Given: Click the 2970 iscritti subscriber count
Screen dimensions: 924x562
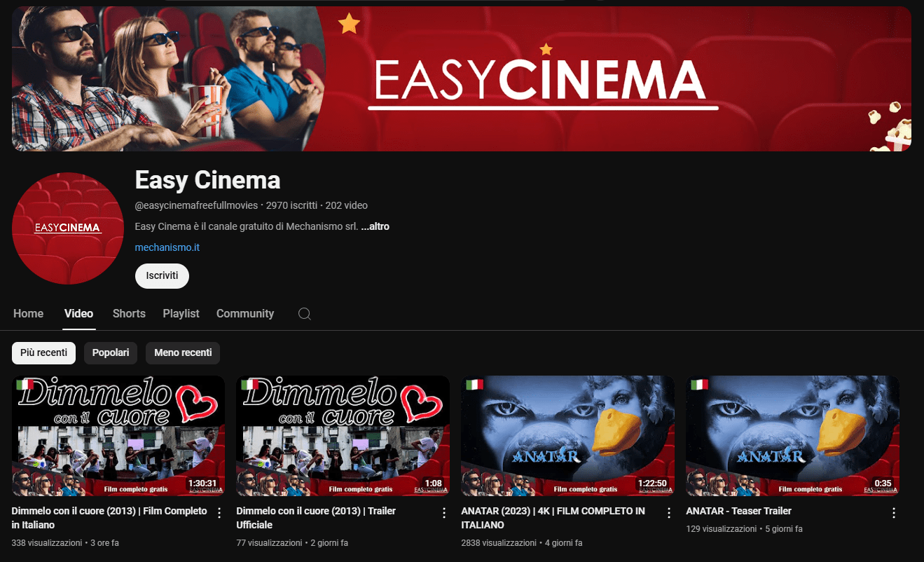Looking at the screenshot, I should tap(291, 205).
